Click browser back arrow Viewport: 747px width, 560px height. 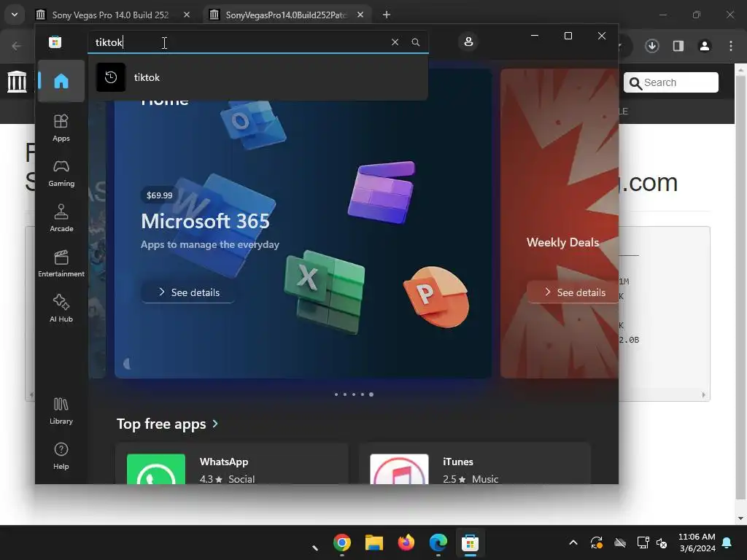tap(17, 46)
